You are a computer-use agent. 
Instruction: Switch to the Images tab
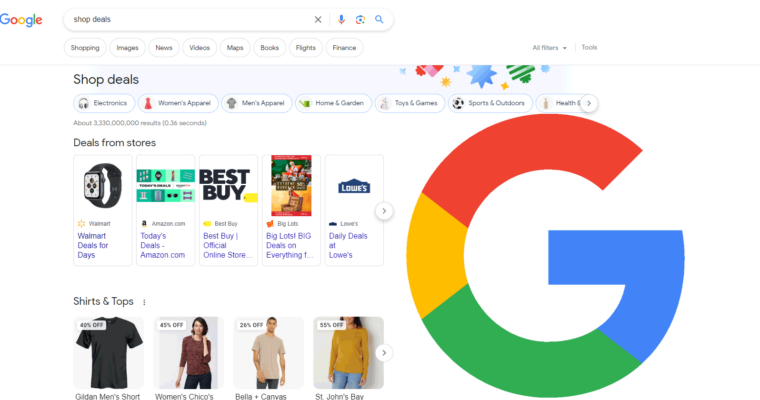pos(127,47)
